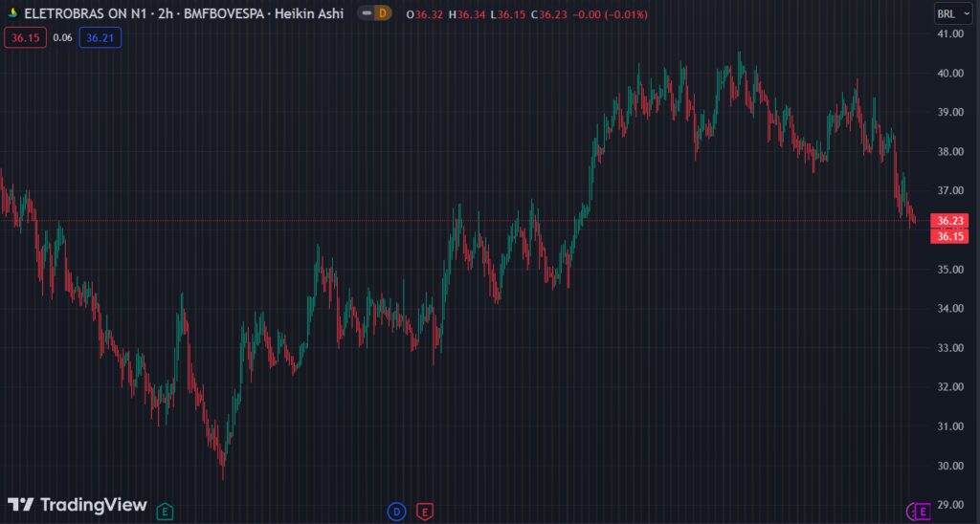Click the orange D delayed-data indicator
Screen dimensions: 980x524
click(383, 13)
